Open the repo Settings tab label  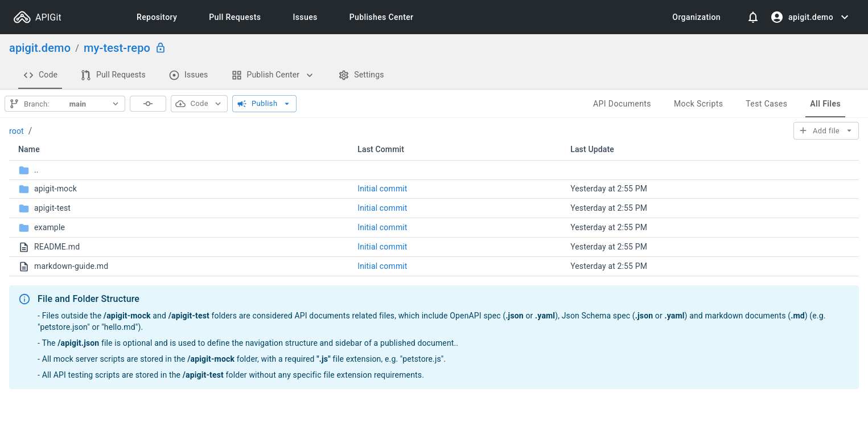point(369,75)
